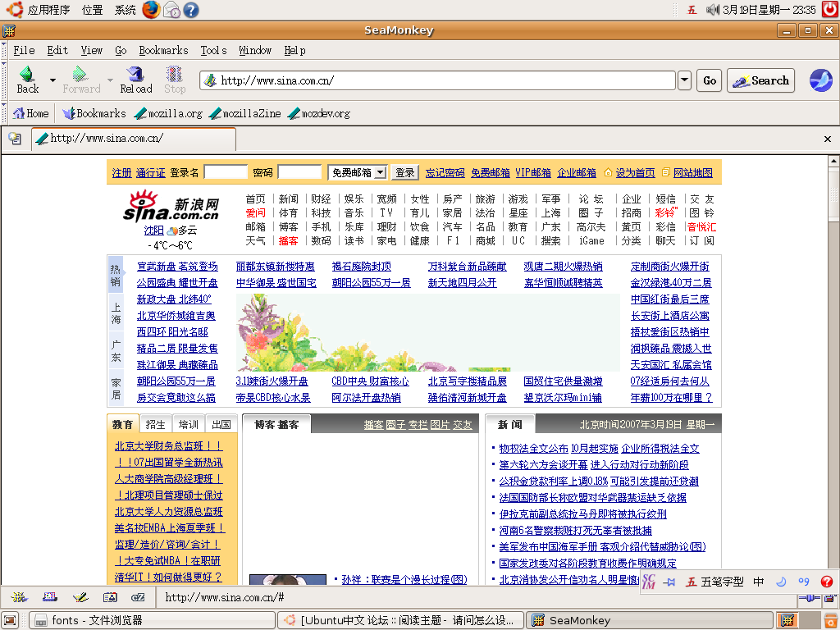840x630 pixels.
Task: Click the online/offline plug icon in status bar
Action: tap(810, 597)
